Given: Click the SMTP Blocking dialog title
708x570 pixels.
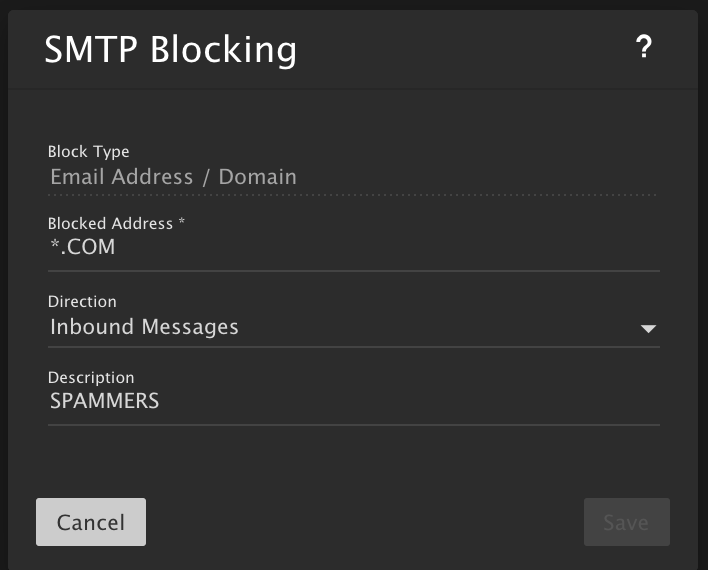Looking at the screenshot, I should click(170, 49).
